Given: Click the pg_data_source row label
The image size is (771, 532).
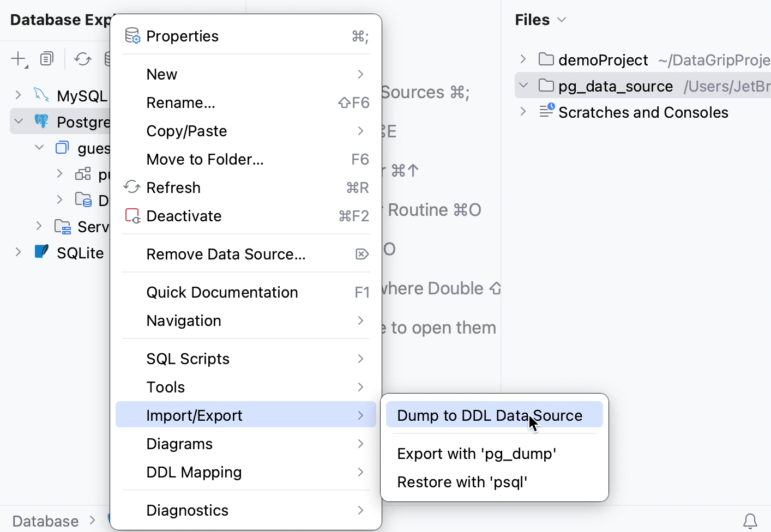Looking at the screenshot, I should point(616,86).
